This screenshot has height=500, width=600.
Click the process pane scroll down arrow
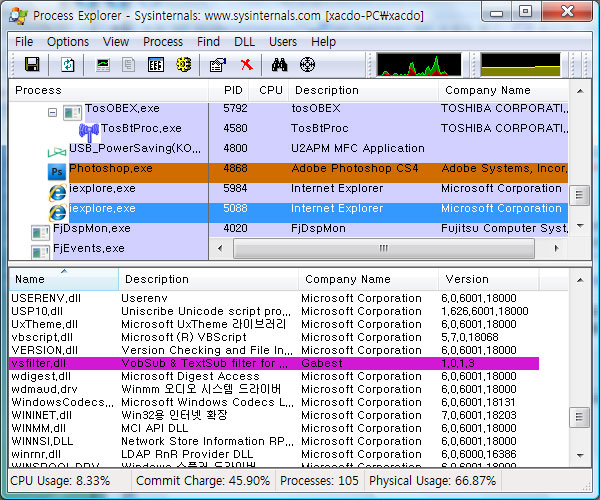(580, 226)
